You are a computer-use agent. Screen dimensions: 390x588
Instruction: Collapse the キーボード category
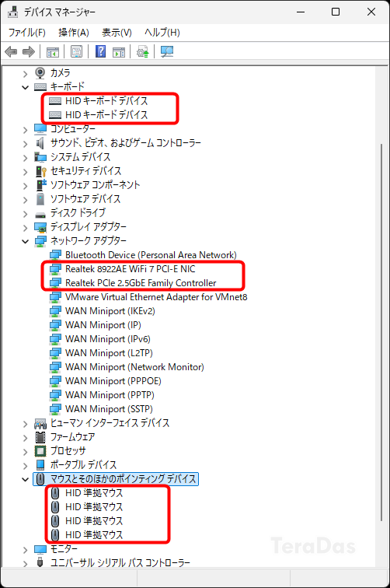tap(25, 87)
